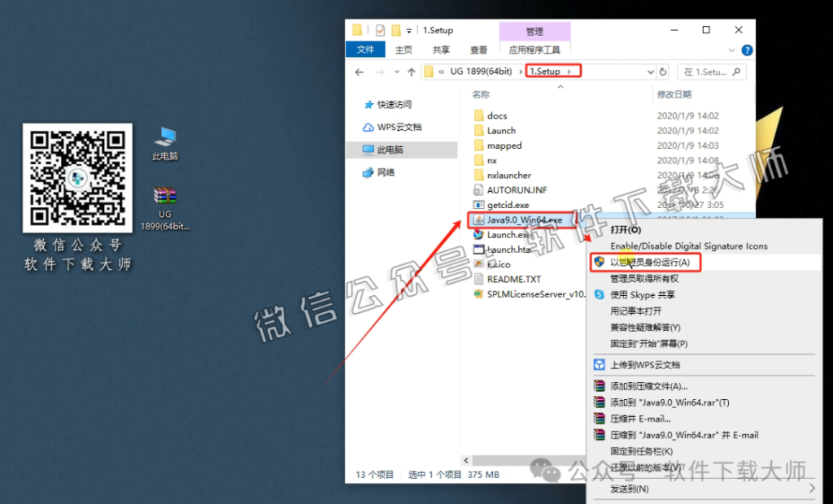Select the docs folder icon
This screenshot has height=504, width=833.
point(478,115)
